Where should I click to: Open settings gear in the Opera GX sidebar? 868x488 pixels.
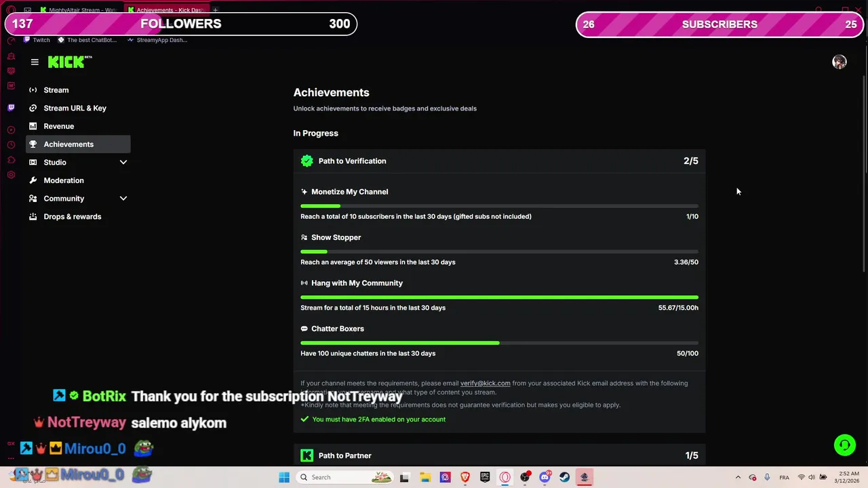tap(11, 175)
